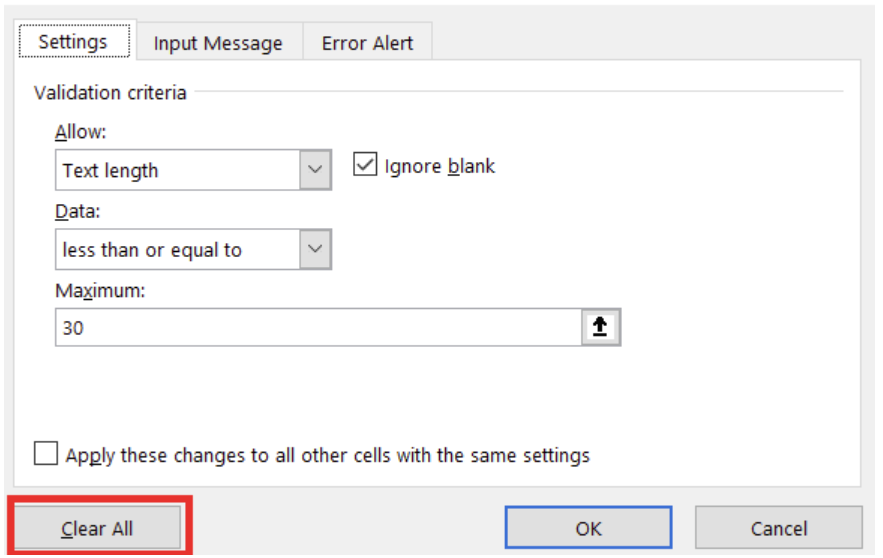Dismiss the dialog with Cancel
The height and width of the screenshot is (558, 883).
point(778,528)
